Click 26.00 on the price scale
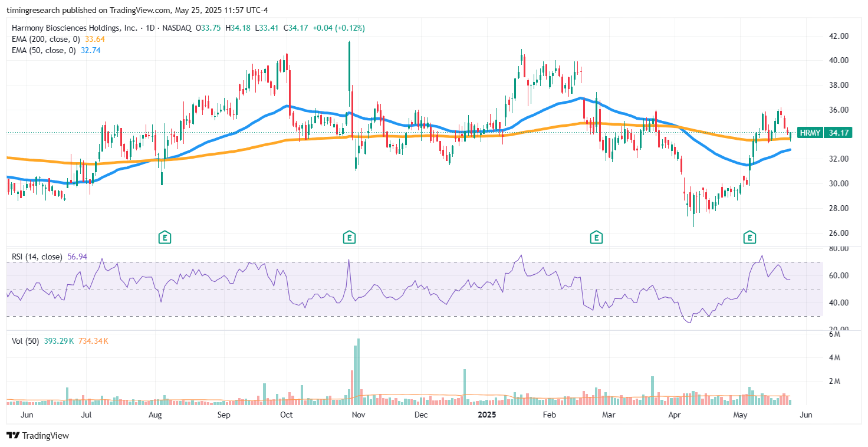Viewport: 868px width, 447px height. point(839,233)
